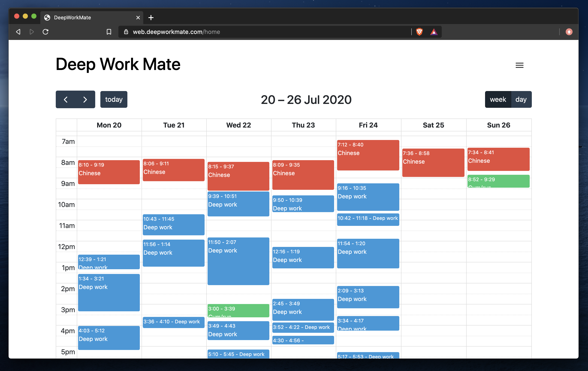This screenshot has height=371, width=588.
Task: Click the profile icon in browser toolbar
Action: click(569, 32)
